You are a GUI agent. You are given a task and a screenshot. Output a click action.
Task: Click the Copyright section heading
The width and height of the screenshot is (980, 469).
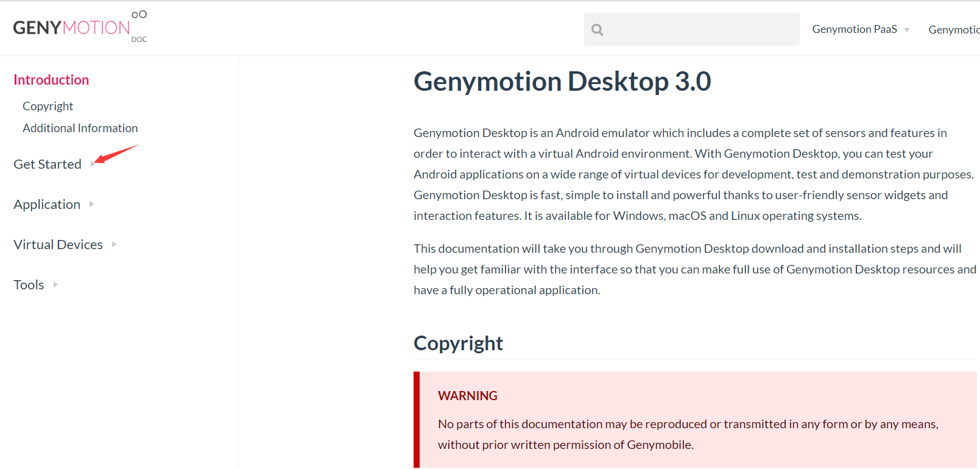458,343
